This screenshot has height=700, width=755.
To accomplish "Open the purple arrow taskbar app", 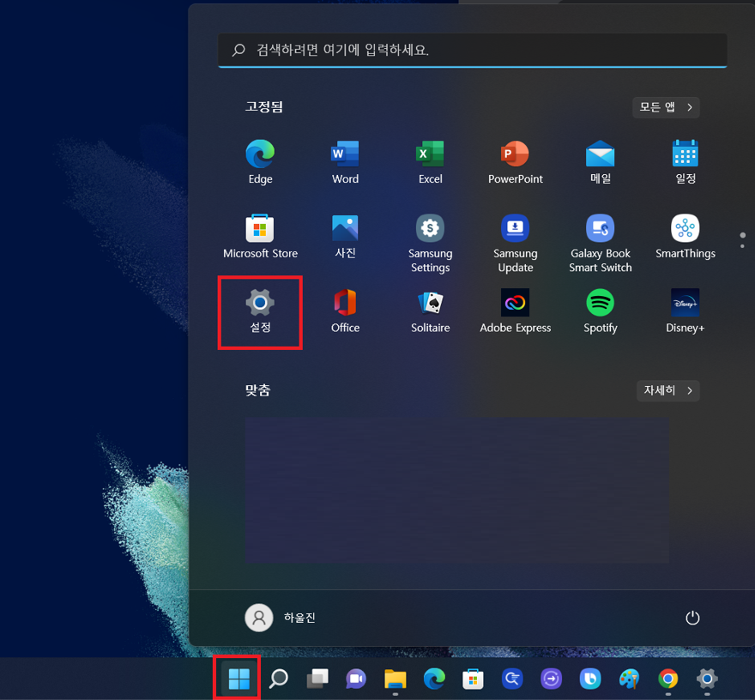I will click(551, 679).
